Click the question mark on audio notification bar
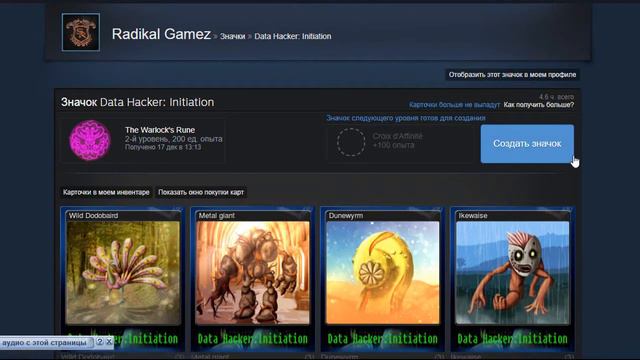 [x=100, y=342]
